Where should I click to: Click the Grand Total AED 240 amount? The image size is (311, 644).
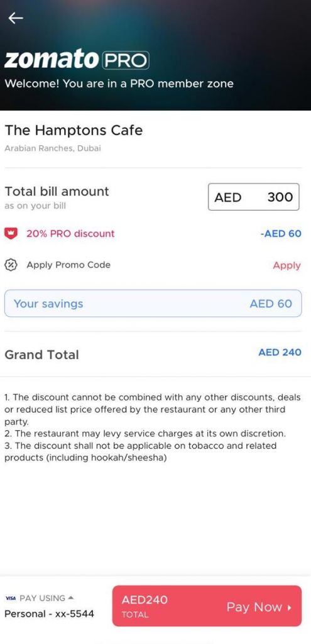pyautogui.click(x=280, y=352)
